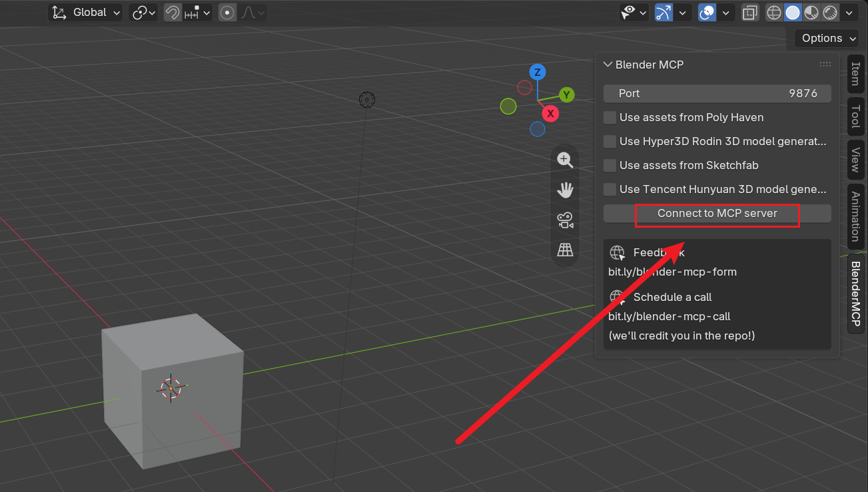868x492 pixels.
Task: Open the Global transform orientation dropdown
Action: coord(86,12)
